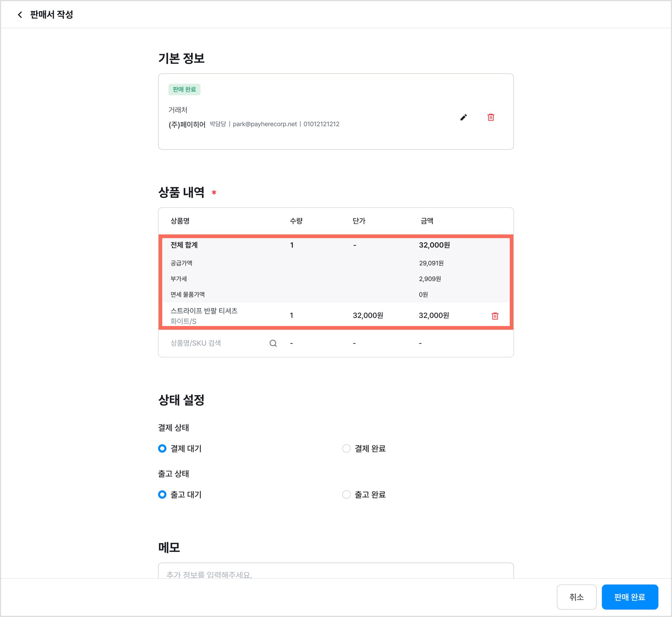Click the 단가 cell of 스트라이프 반팔 티셔츠
Image resolution: width=672 pixels, height=617 pixels.
[x=368, y=316]
